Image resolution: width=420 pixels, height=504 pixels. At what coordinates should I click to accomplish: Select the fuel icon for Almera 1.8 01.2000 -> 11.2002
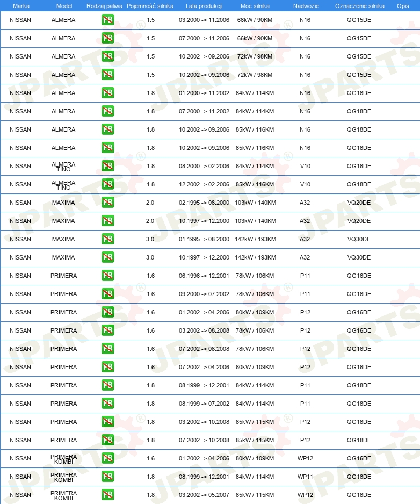107,93
